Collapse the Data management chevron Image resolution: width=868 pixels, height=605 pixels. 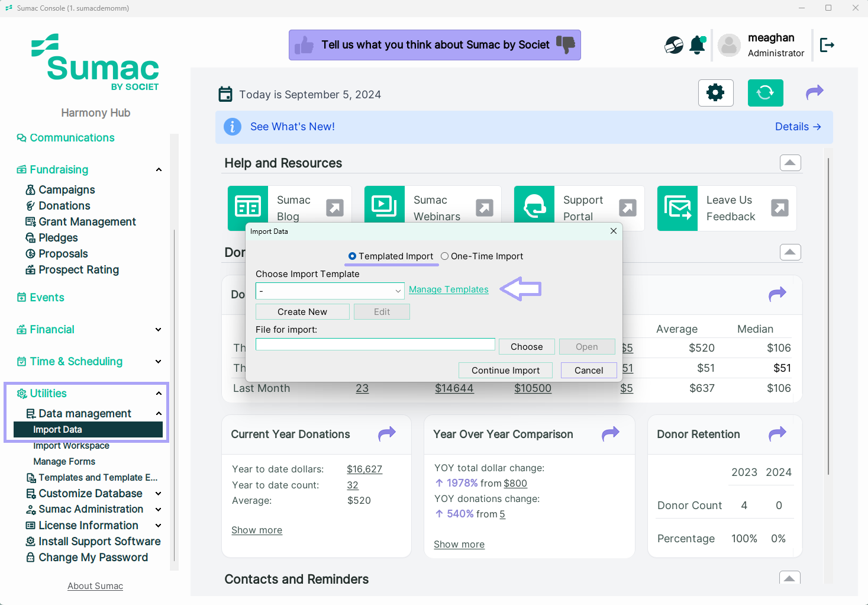159,414
